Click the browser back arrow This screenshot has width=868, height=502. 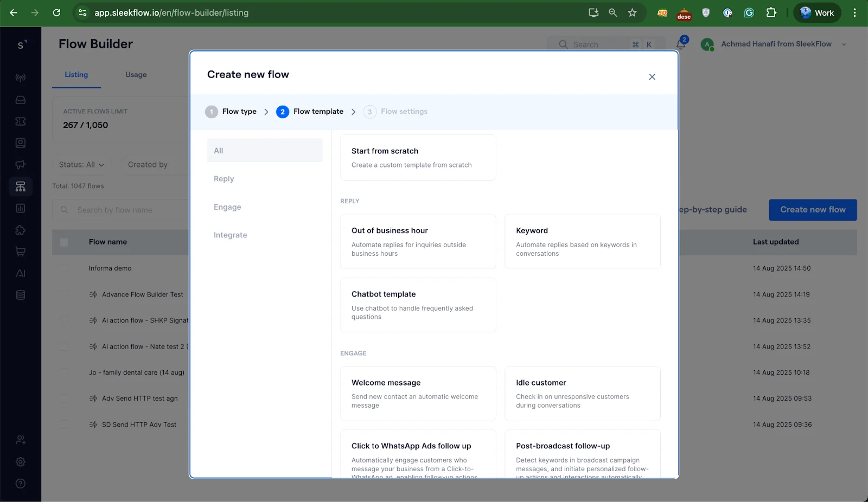[x=14, y=12]
